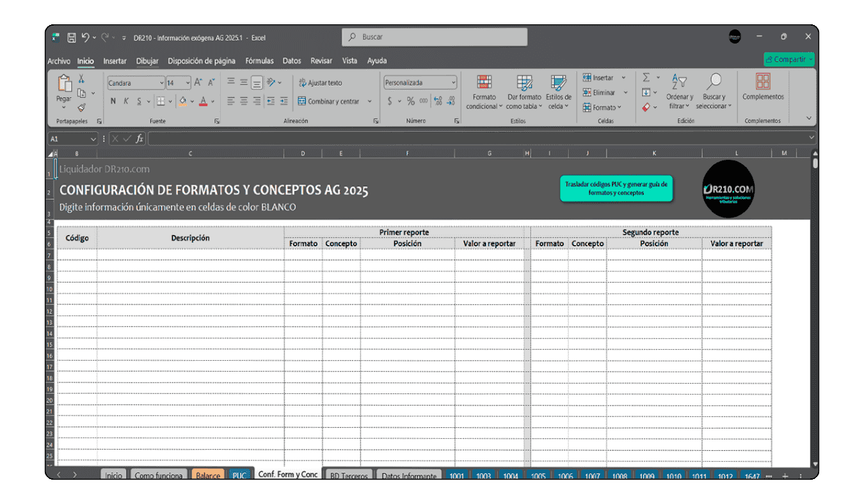Expand the fill color dropdown arrow

click(x=191, y=101)
